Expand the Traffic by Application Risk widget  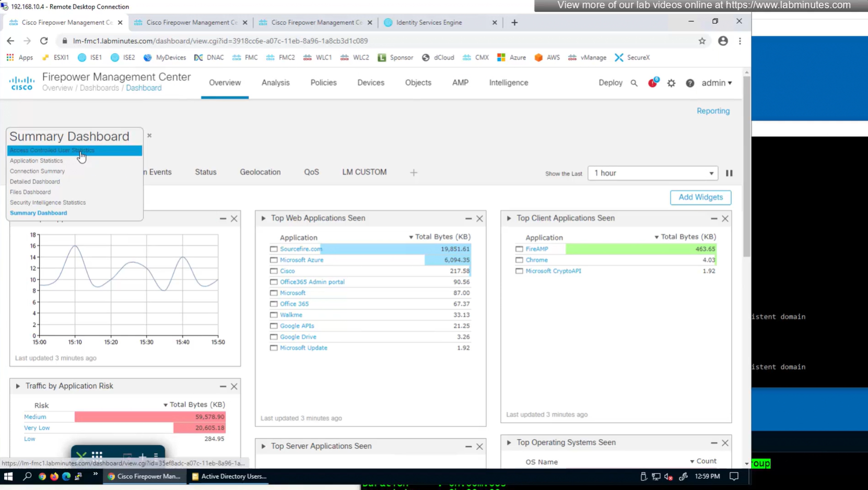[x=18, y=386]
